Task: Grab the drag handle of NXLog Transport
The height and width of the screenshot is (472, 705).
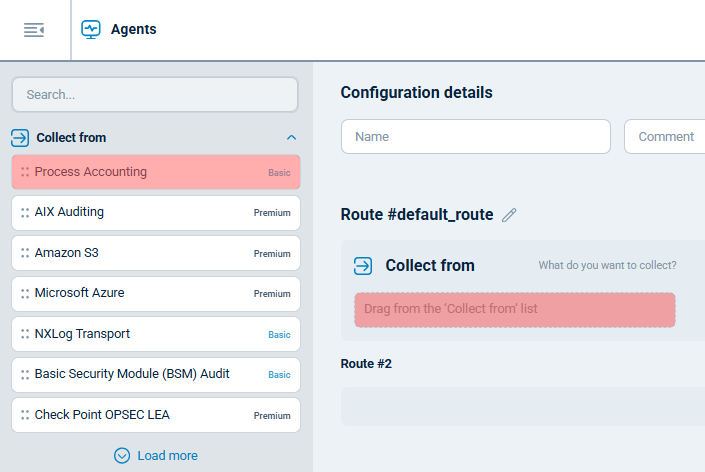Action: point(25,334)
